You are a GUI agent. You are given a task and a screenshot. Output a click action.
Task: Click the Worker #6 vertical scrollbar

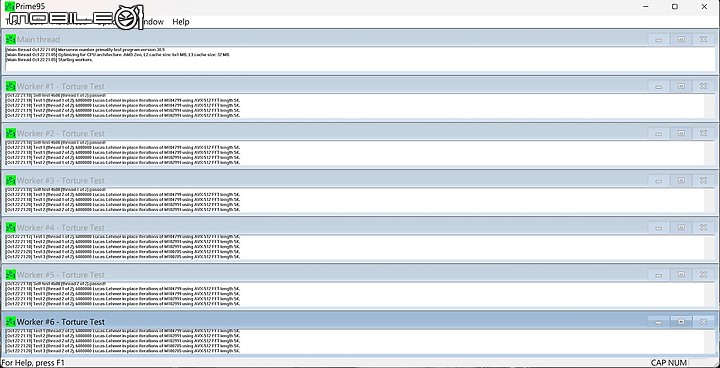point(709,341)
